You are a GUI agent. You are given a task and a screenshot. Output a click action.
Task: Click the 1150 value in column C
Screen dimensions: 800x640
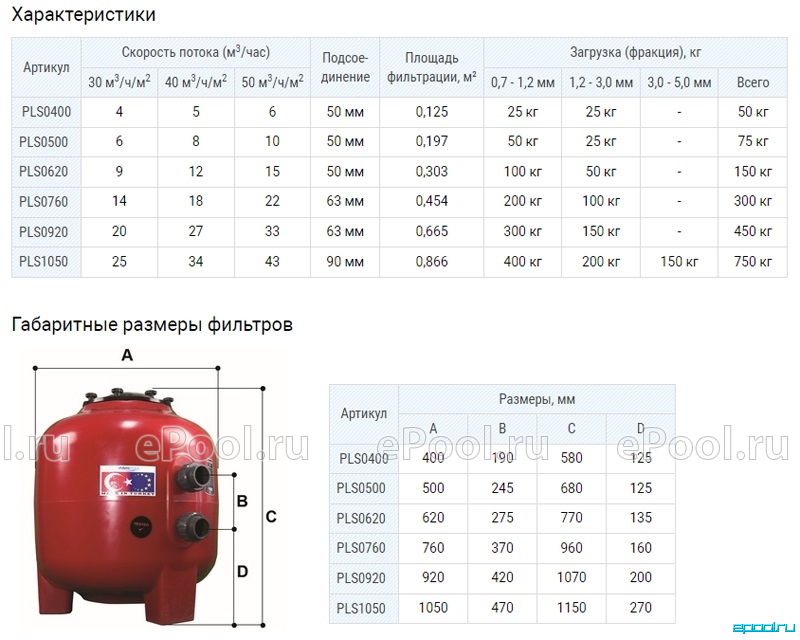tap(571, 608)
